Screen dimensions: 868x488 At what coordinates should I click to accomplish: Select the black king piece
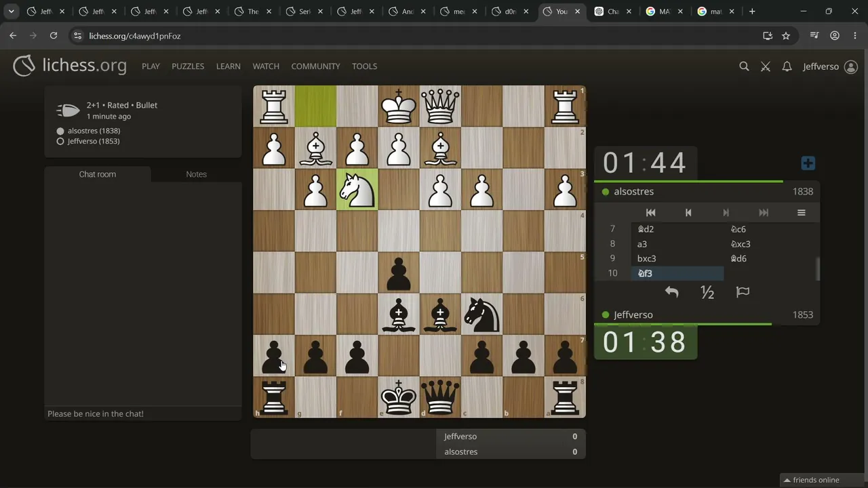click(x=399, y=397)
